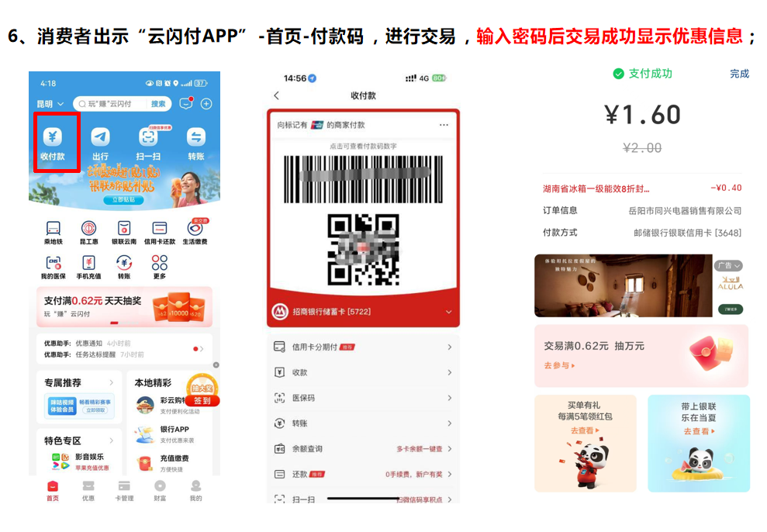Image resolution: width=767 pixels, height=532 pixels.
Task: Tap the 支付成功 status text
Action: point(650,74)
